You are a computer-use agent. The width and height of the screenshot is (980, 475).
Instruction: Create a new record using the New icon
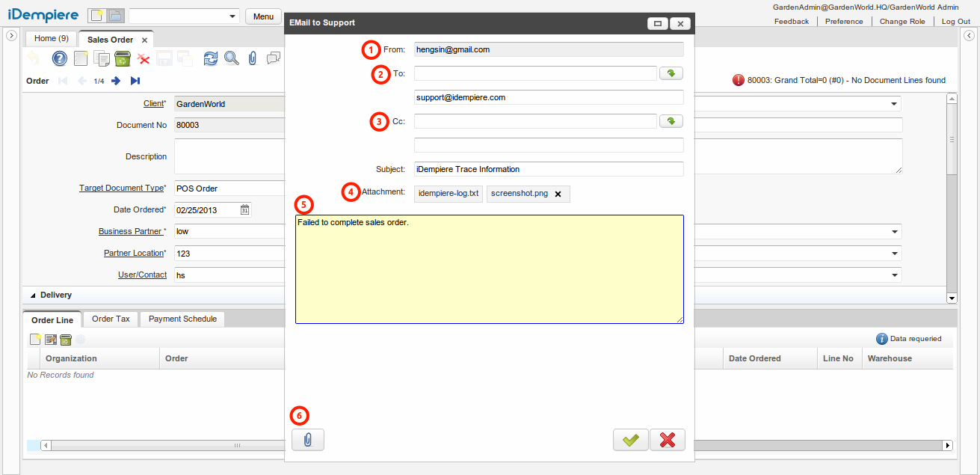tap(80, 58)
